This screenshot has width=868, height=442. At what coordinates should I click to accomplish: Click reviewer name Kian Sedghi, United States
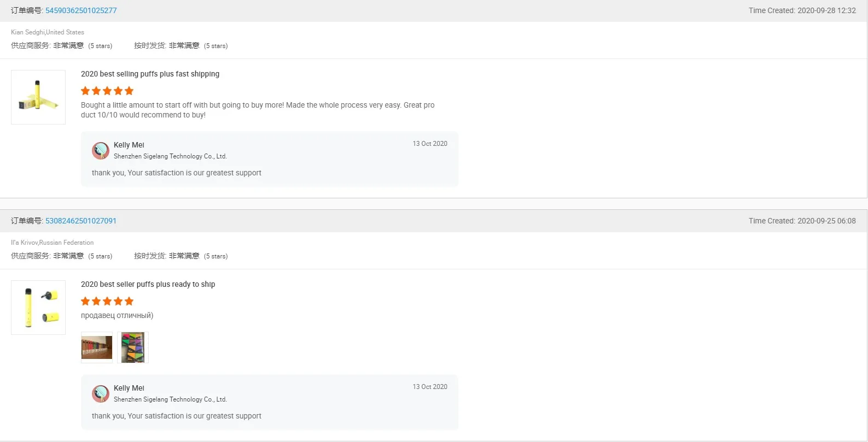click(48, 32)
